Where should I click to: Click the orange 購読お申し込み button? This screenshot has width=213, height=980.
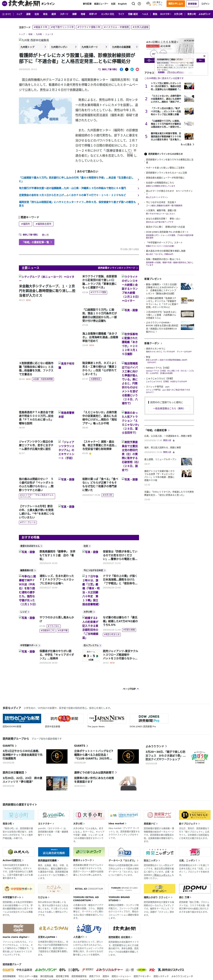(175, 4)
